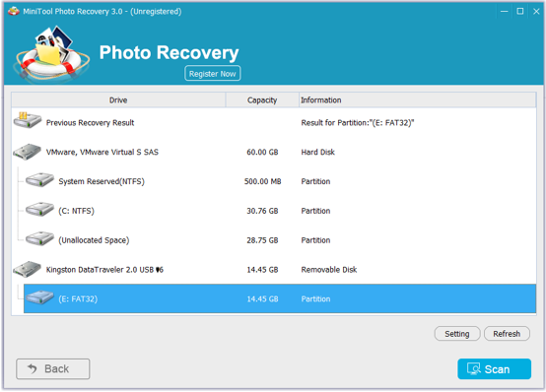Click Result for Partition:"(E: FAT32)" text

click(x=358, y=122)
